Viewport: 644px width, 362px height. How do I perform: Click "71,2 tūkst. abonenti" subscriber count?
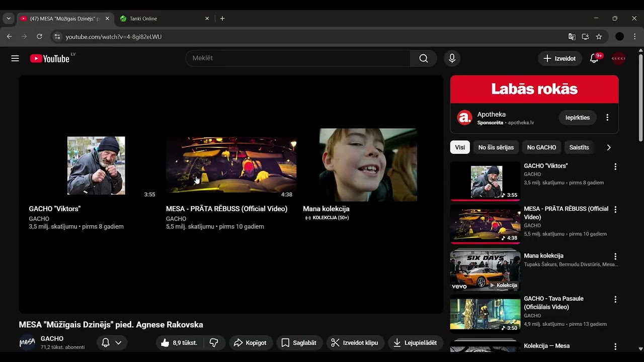63,347
